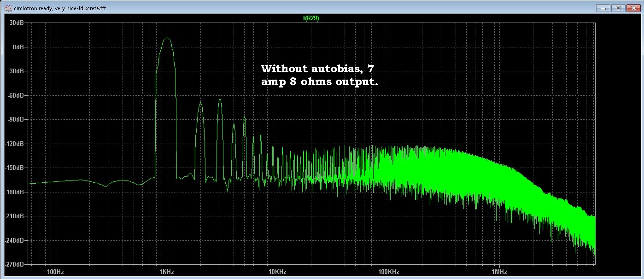Click the 1MHz frequency axis label
The image size is (644, 279).
[x=498, y=272]
